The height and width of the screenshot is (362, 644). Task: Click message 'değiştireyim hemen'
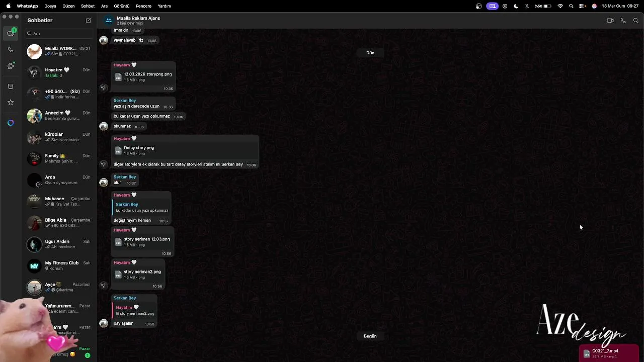132,221
